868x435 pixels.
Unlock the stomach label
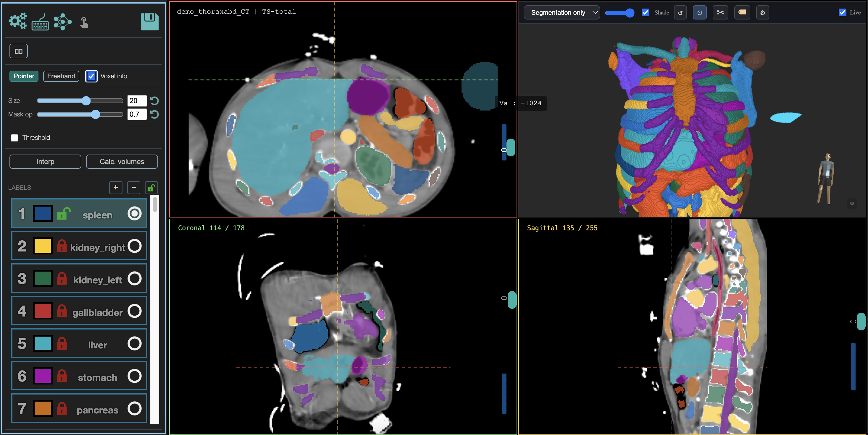62,376
